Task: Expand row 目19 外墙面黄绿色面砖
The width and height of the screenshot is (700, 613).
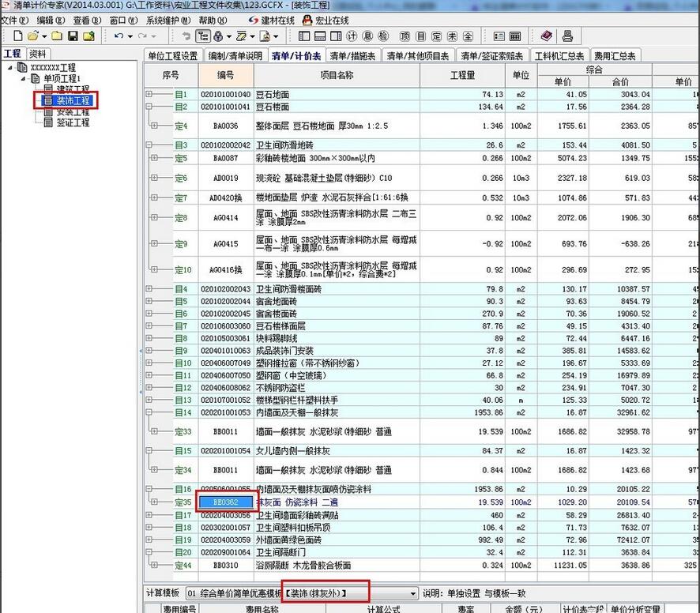Action: [149, 540]
